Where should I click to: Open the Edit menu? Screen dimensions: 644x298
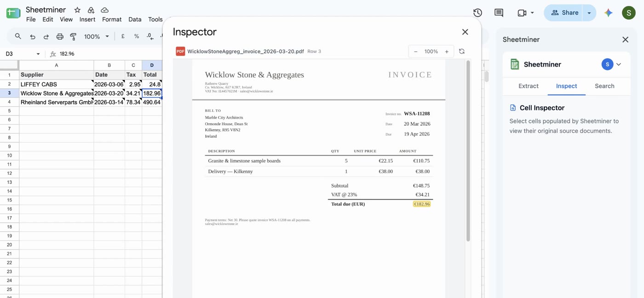tap(48, 19)
